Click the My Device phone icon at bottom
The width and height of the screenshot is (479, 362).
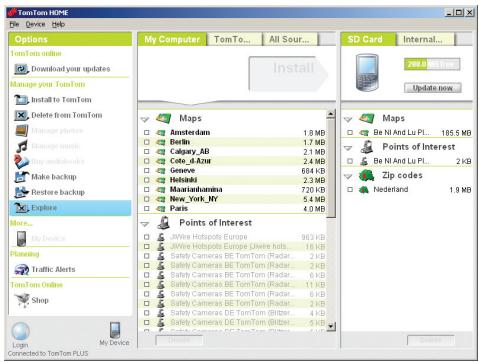click(115, 330)
